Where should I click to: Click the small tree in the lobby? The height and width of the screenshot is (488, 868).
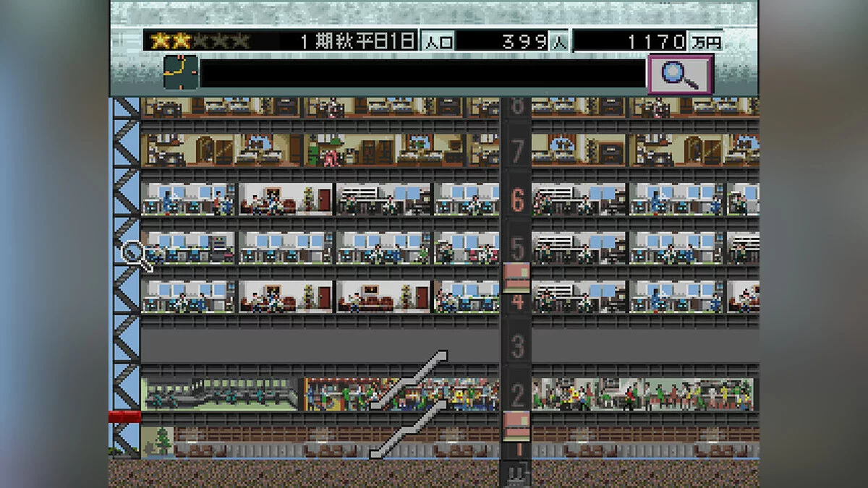click(164, 442)
